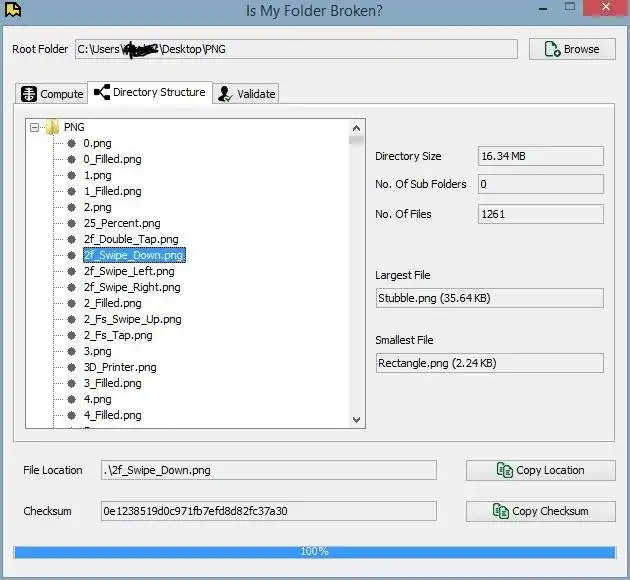Select the PNG root tree node
This screenshot has width=630, height=580.
(74, 127)
